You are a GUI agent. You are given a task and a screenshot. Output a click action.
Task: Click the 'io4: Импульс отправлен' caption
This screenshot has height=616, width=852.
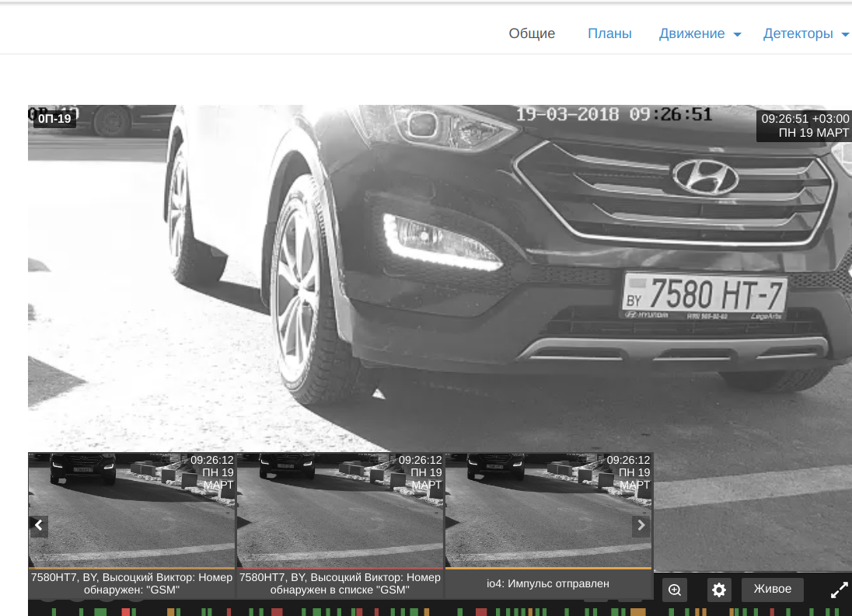(x=548, y=583)
